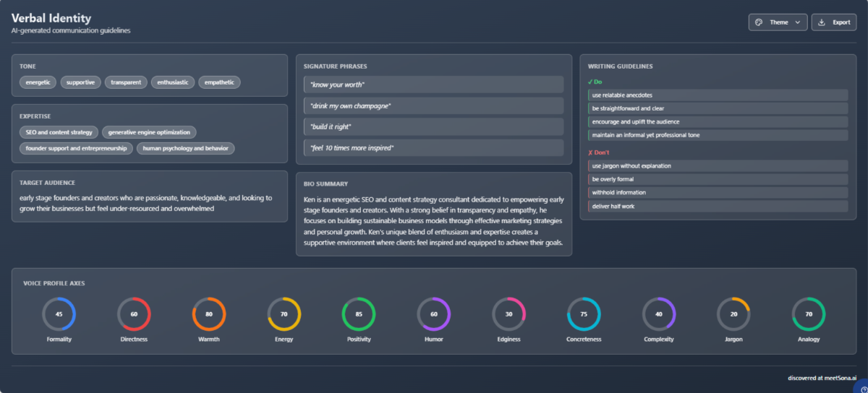
Task: Click the "know your worth" signature phrase
Action: [x=433, y=85]
